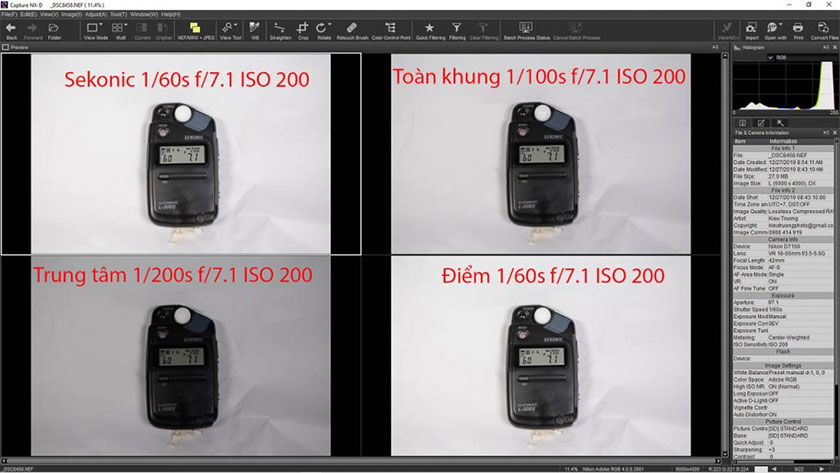The width and height of the screenshot is (840, 473).
Task: Click the Nikon Adobe RGB profile text
Action: (615, 469)
